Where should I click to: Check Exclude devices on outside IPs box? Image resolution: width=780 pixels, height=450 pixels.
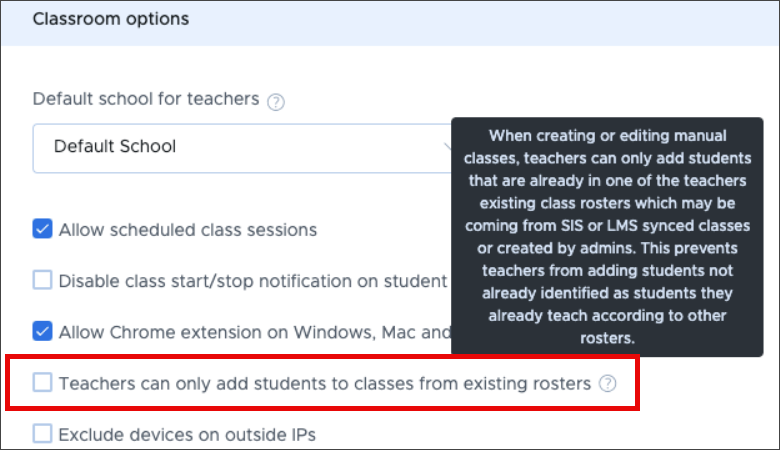pyautogui.click(x=42, y=434)
